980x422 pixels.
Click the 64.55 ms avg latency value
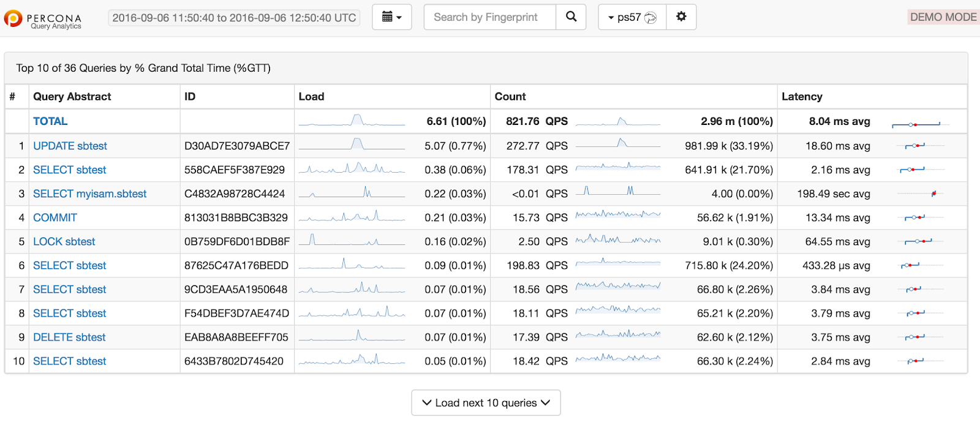(837, 241)
